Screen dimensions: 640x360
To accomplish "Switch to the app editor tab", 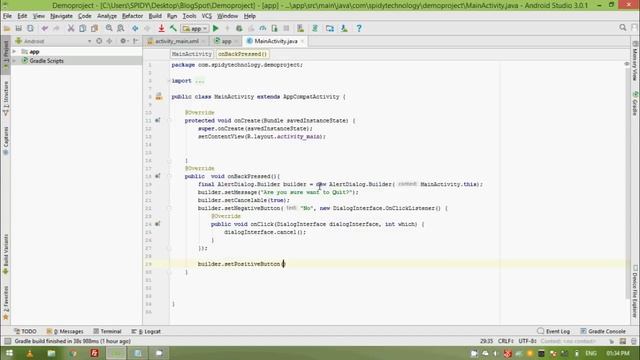I will [x=226, y=41].
